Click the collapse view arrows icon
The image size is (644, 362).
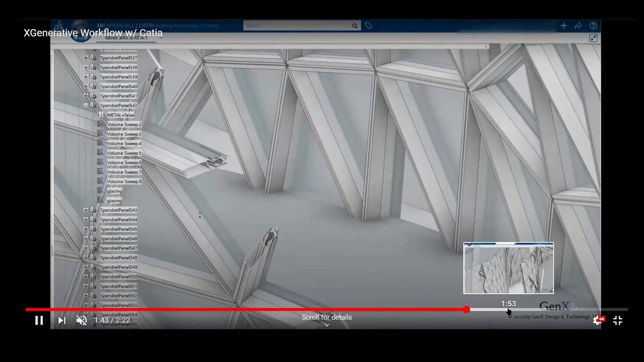(593, 38)
